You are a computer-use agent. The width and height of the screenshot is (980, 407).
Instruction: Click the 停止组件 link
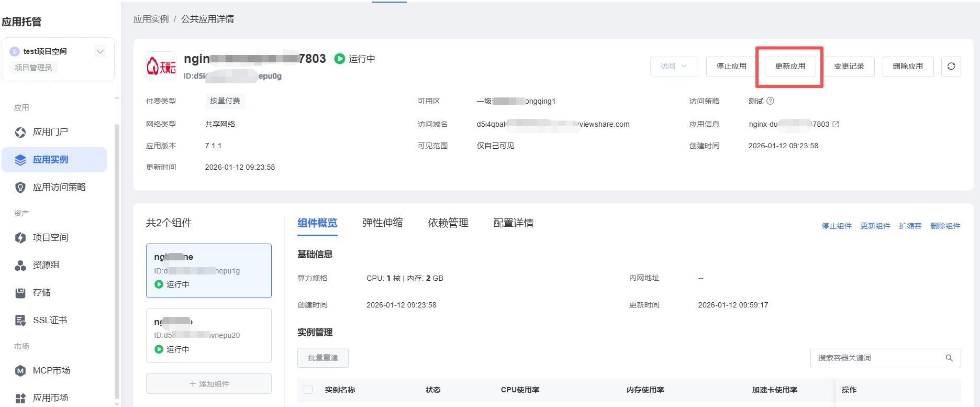pyautogui.click(x=836, y=226)
